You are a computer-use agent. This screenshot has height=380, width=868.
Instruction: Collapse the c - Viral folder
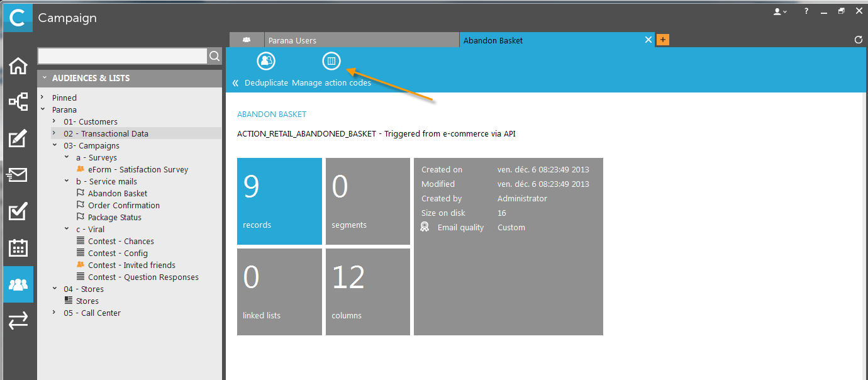(x=67, y=229)
